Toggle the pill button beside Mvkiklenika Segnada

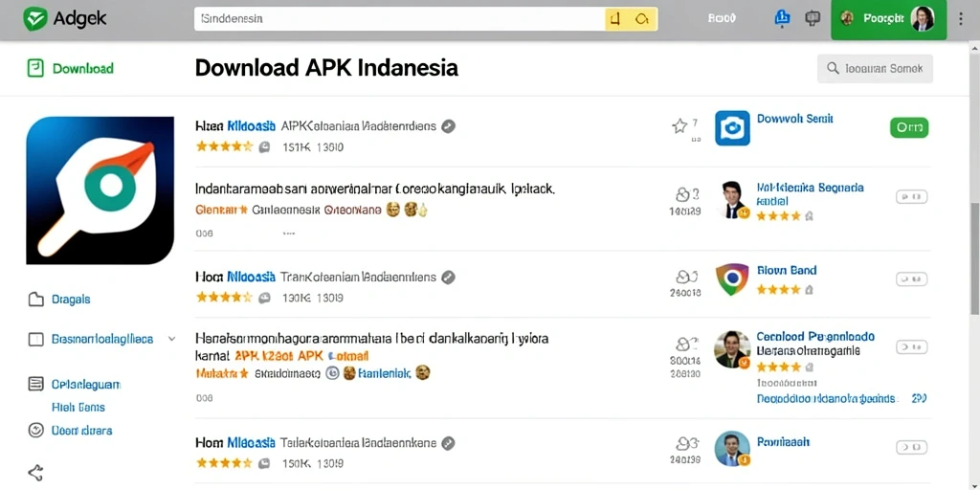911,197
